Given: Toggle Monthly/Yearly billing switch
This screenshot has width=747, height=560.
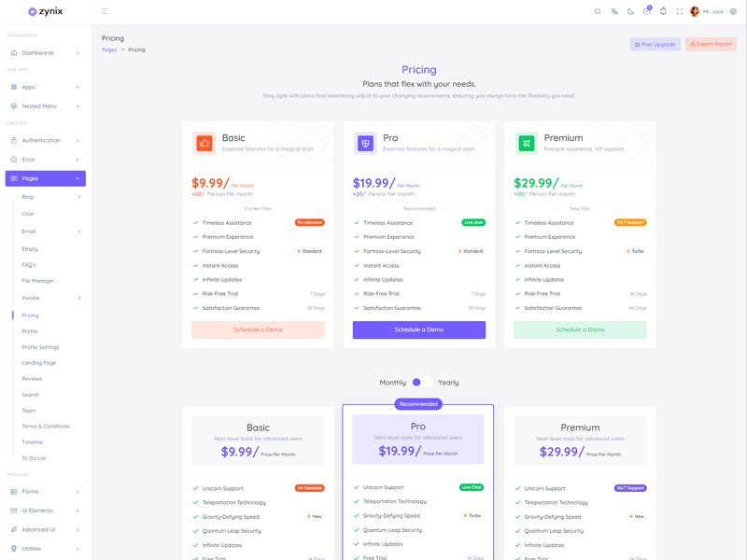Looking at the screenshot, I should 421,382.
